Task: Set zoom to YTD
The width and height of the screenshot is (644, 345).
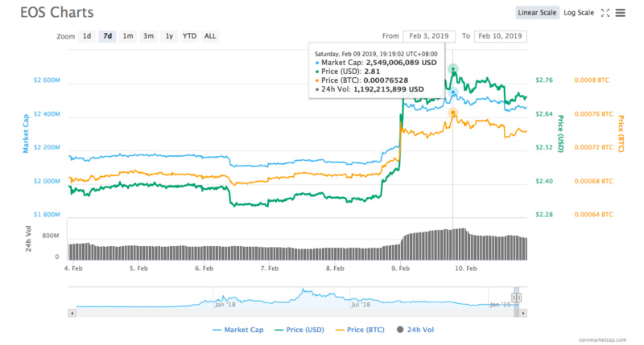Action: (189, 36)
